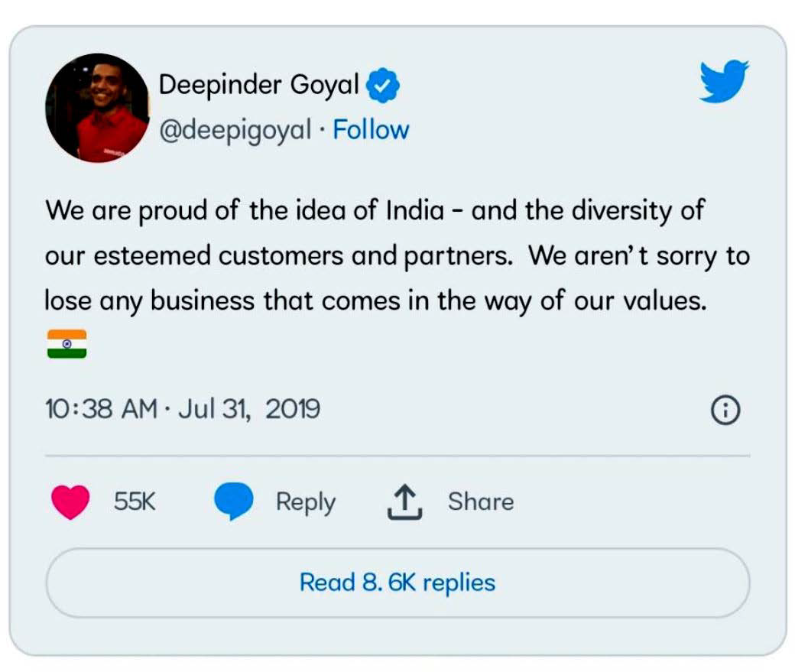Click the word 'India' in the tweet
The height and width of the screenshot is (672, 795).
415,210
